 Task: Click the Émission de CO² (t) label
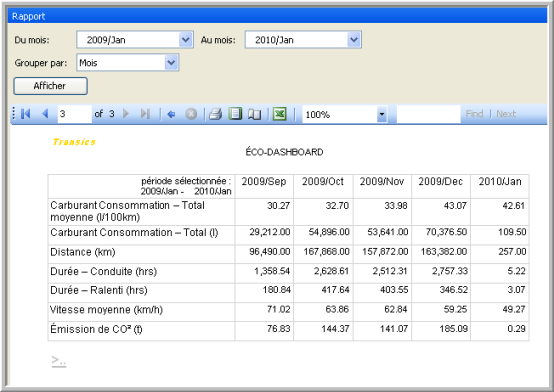(96, 329)
